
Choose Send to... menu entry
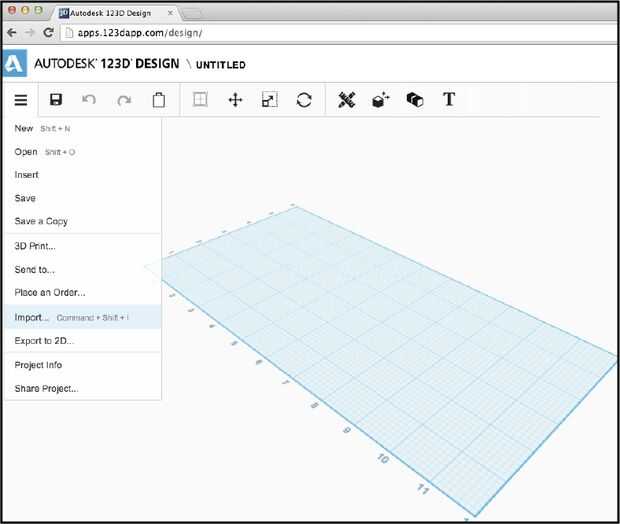83,270
